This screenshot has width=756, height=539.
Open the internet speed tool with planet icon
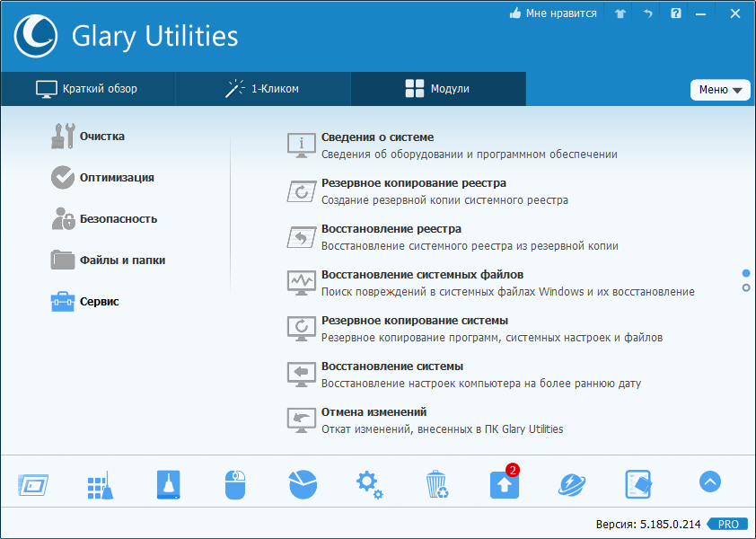coord(572,483)
